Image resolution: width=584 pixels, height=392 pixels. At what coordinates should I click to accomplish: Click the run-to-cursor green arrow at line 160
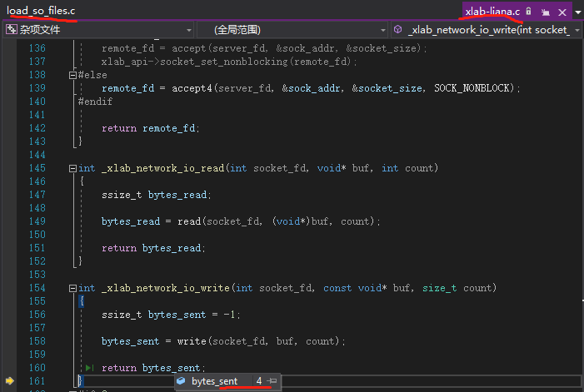[x=89, y=368]
